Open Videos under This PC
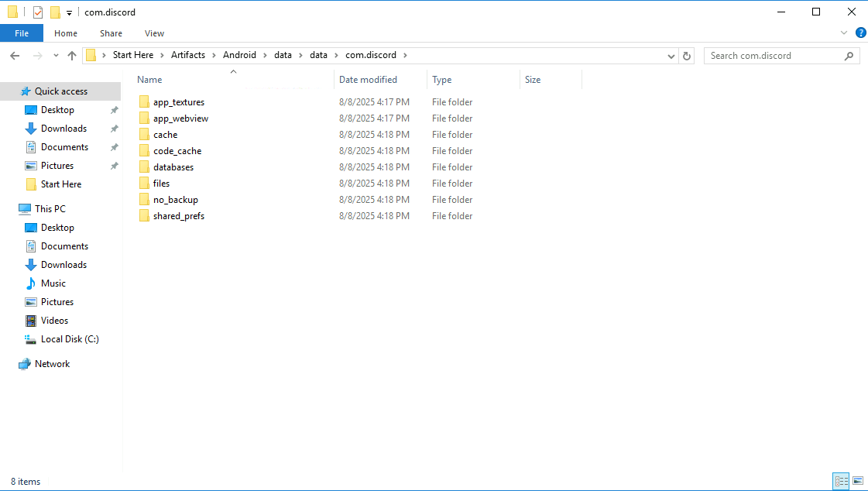 pyautogui.click(x=54, y=321)
